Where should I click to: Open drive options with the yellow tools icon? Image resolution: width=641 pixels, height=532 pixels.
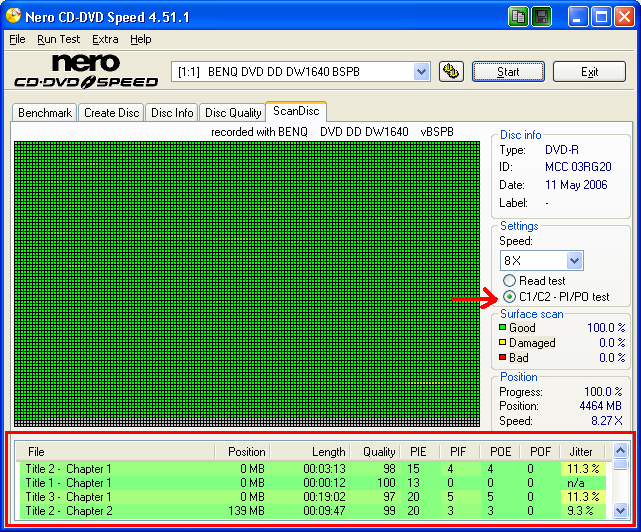[451, 71]
